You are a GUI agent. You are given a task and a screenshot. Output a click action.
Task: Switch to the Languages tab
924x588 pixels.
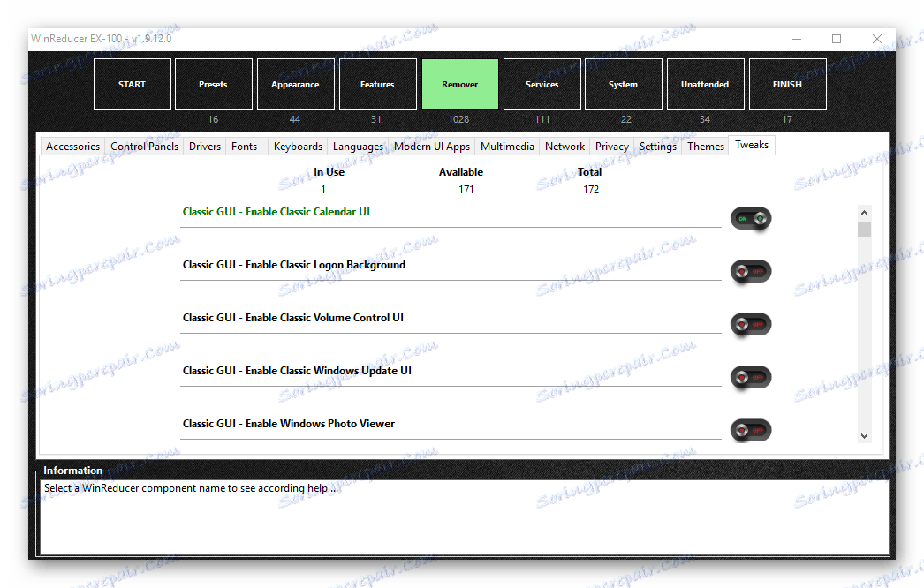pos(358,146)
